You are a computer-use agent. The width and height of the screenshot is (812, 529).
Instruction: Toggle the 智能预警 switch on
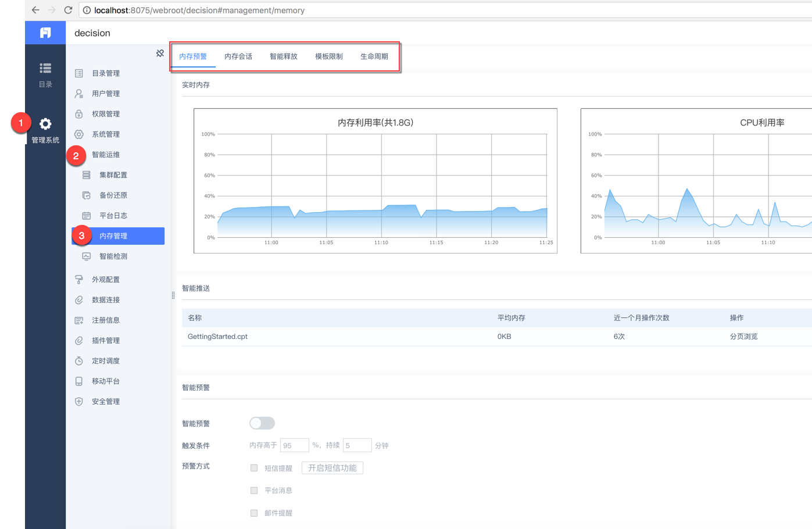(x=262, y=423)
